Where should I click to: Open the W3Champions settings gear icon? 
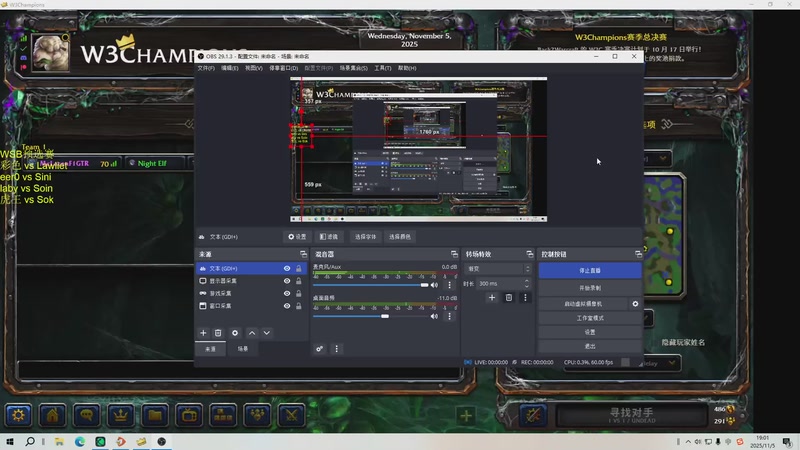tap(18, 415)
